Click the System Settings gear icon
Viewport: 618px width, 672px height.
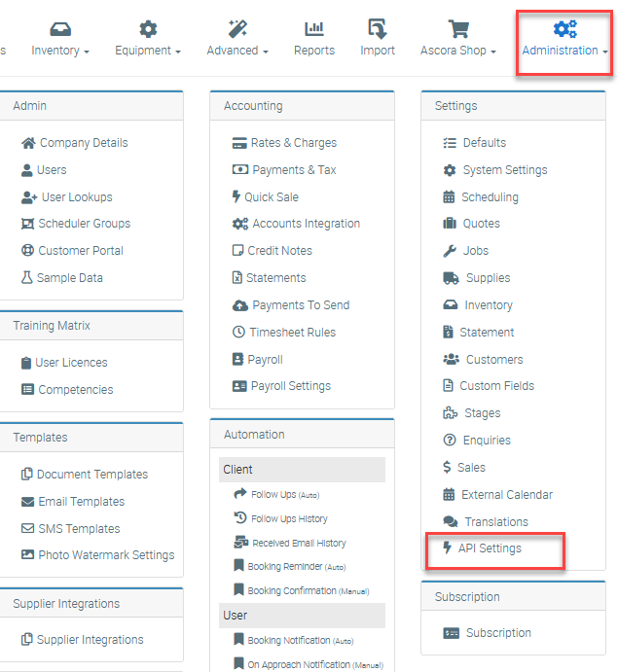pos(450,170)
